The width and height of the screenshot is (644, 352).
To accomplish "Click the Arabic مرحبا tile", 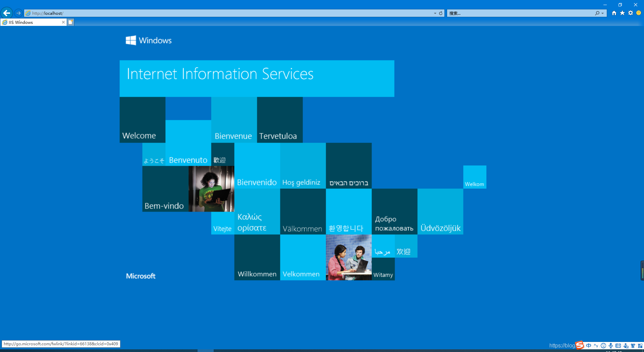I will click(383, 246).
